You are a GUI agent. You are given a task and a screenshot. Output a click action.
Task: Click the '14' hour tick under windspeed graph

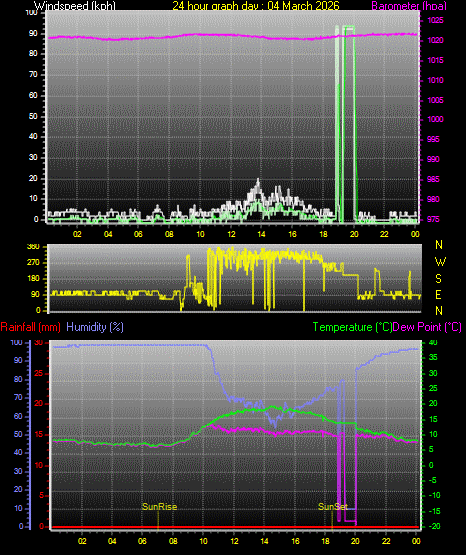pyautogui.click(x=261, y=234)
